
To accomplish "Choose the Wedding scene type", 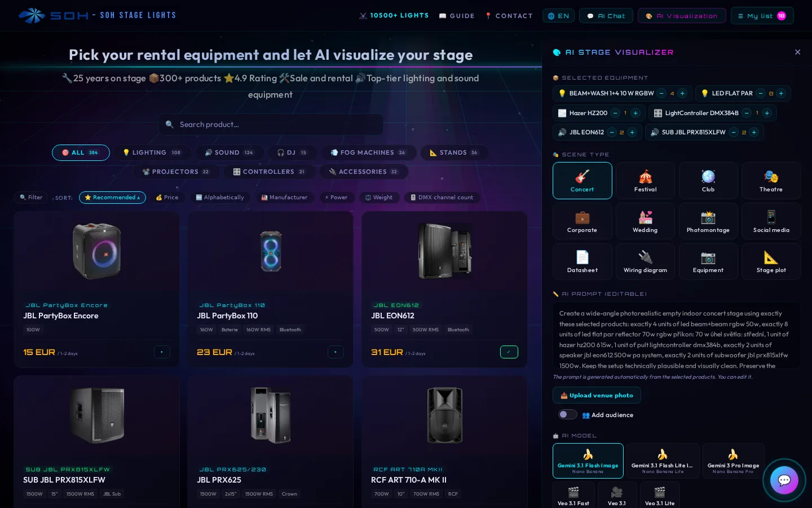I will coord(645,221).
